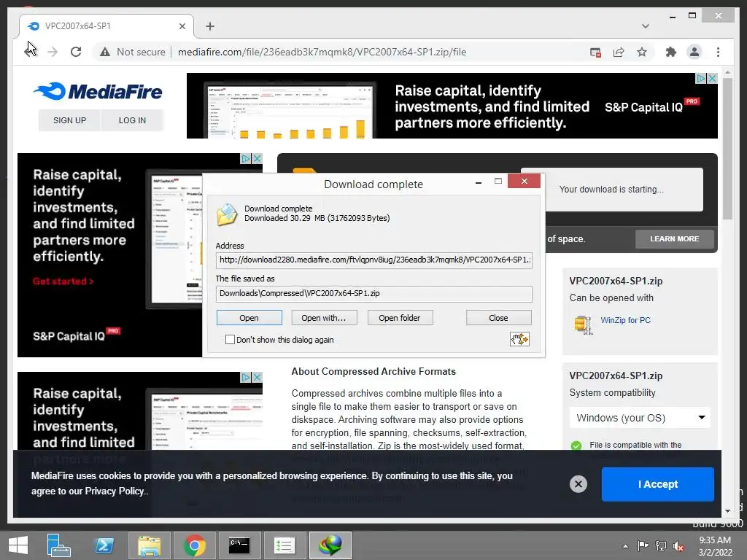Click Close in the download dialog
The height and width of the screenshot is (560, 747).
498,318
